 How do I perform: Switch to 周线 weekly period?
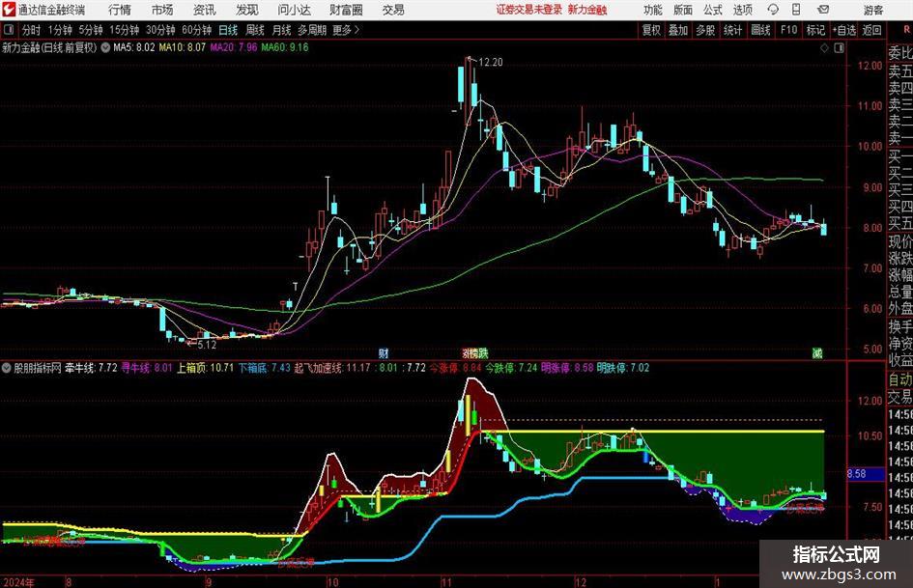[255, 30]
